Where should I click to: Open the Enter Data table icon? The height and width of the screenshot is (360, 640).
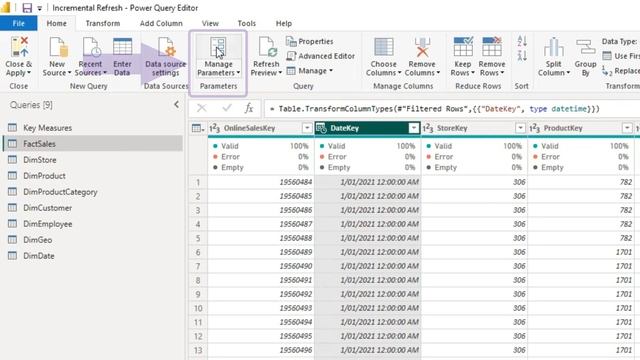(122, 47)
